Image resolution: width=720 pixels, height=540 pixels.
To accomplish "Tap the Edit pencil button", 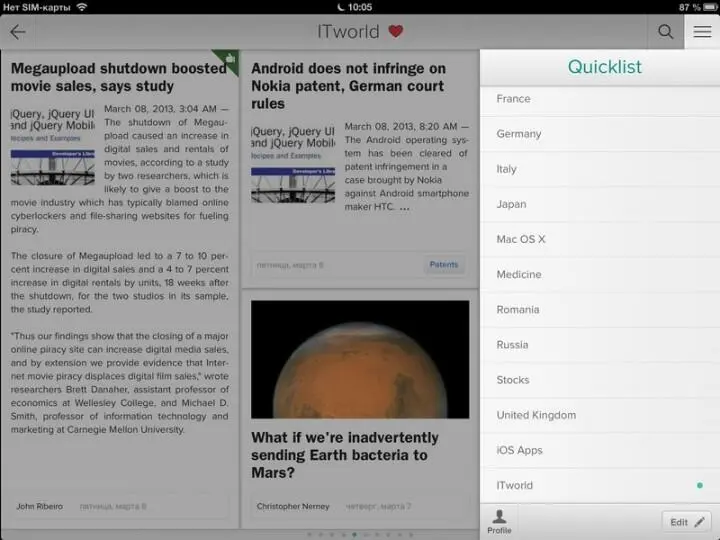I will pyautogui.click(x=686, y=522).
